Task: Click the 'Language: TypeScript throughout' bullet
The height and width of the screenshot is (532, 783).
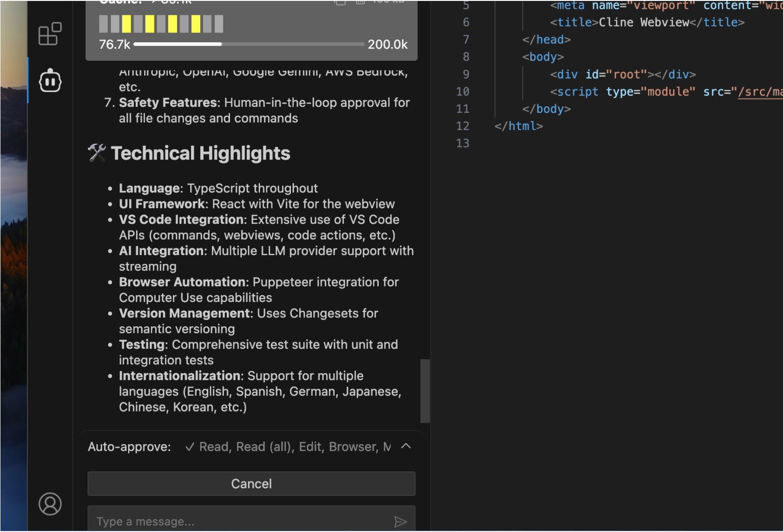Action: click(218, 188)
